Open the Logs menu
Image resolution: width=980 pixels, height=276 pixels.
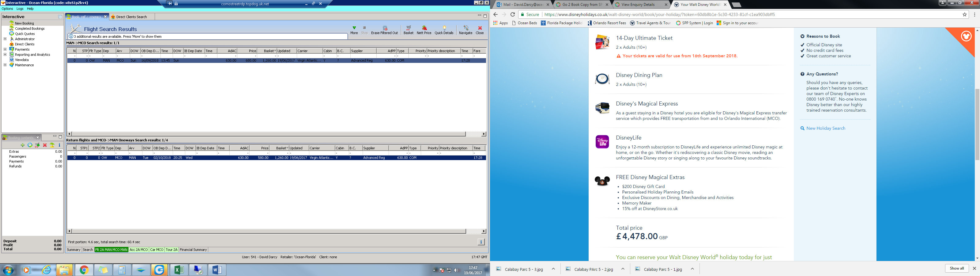click(20, 9)
